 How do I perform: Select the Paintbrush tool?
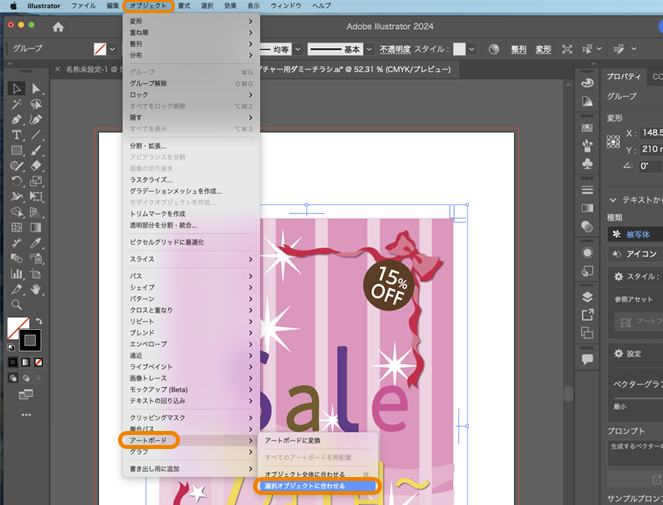(36, 150)
